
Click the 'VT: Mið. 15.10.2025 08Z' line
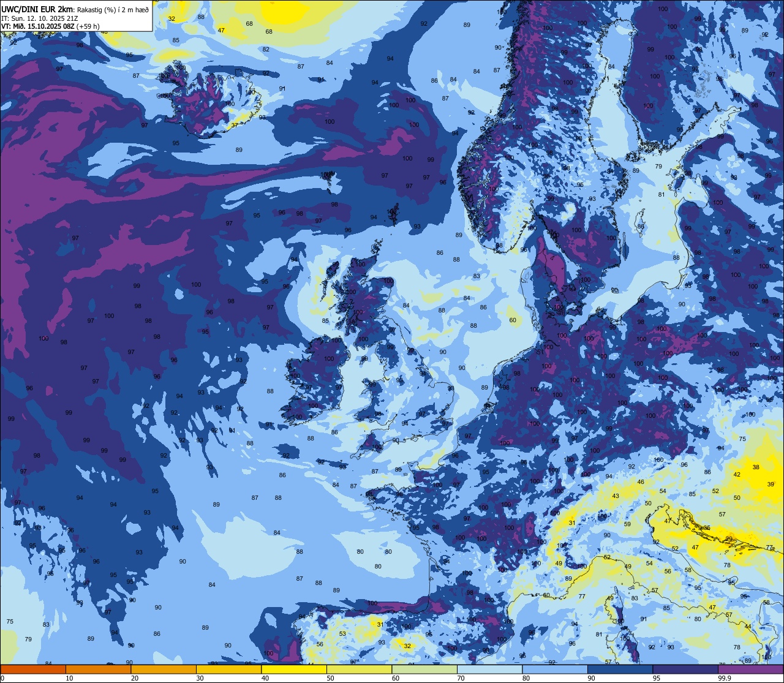(x=38, y=26)
